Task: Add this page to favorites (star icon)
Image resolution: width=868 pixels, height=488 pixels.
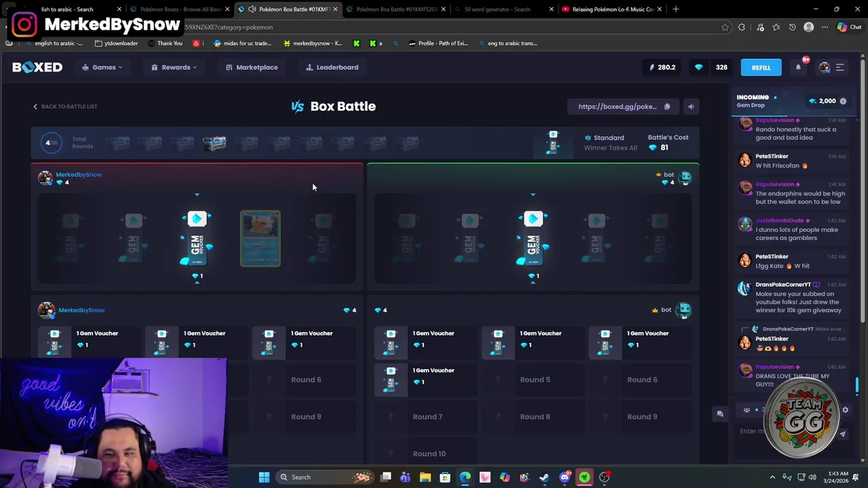Action: pyautogui.click(x=725, y=27)
